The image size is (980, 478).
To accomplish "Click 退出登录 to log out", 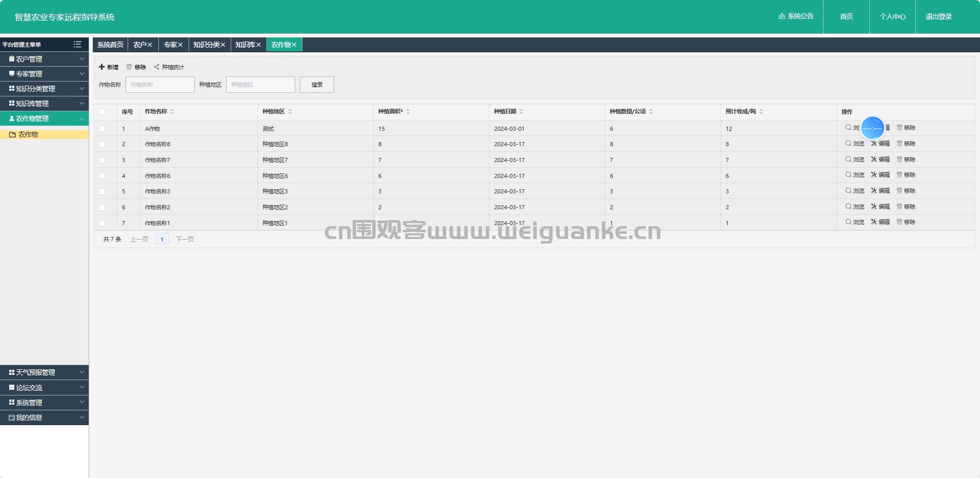I will point(938,16).
